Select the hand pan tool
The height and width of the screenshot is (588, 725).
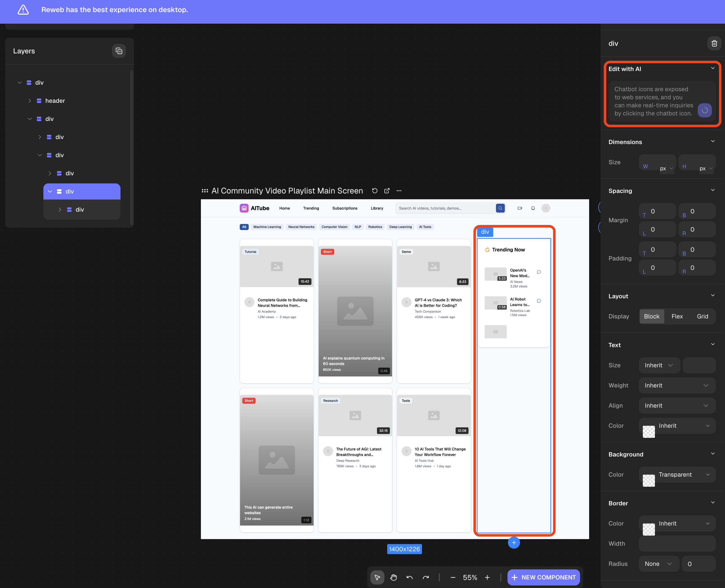(393, 577)
